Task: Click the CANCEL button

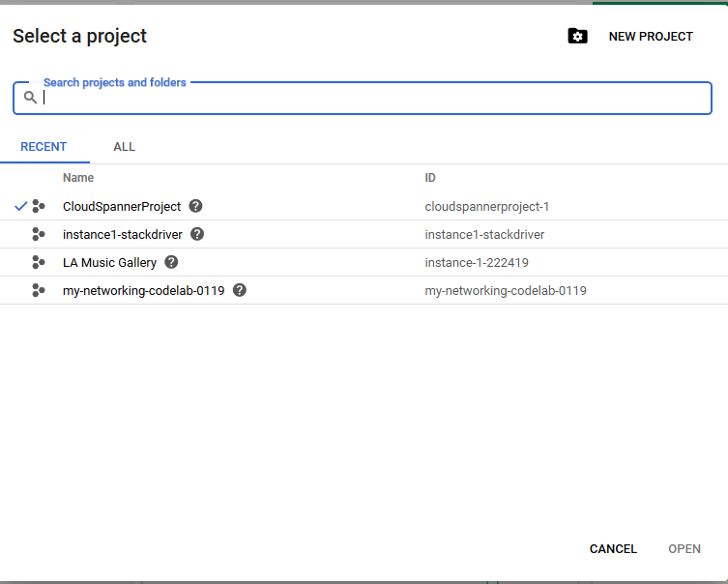Action: 613,549
